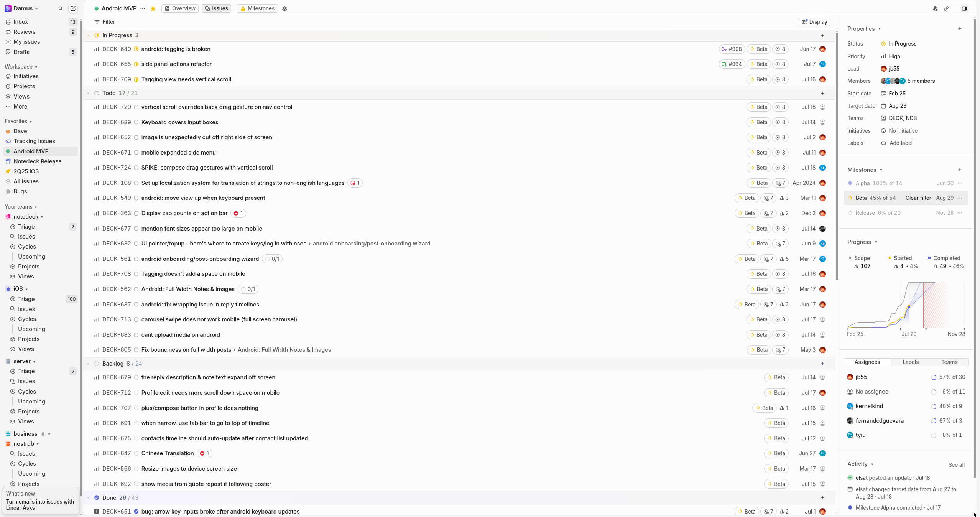Open Bugs favorite in sidebar
This screenshot has width=980, height=517.
40,191
